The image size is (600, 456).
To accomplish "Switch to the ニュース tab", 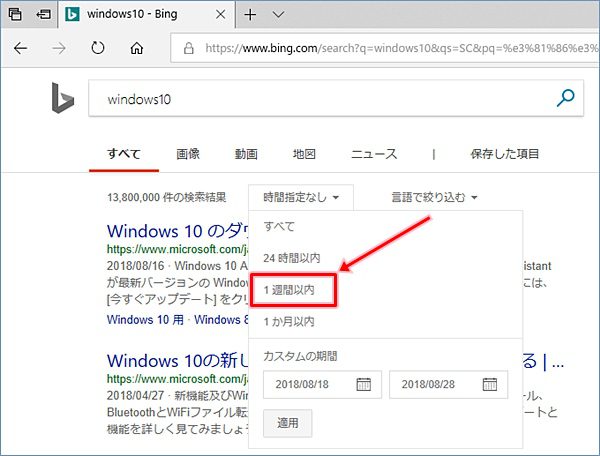I will [x=374, y=154].
